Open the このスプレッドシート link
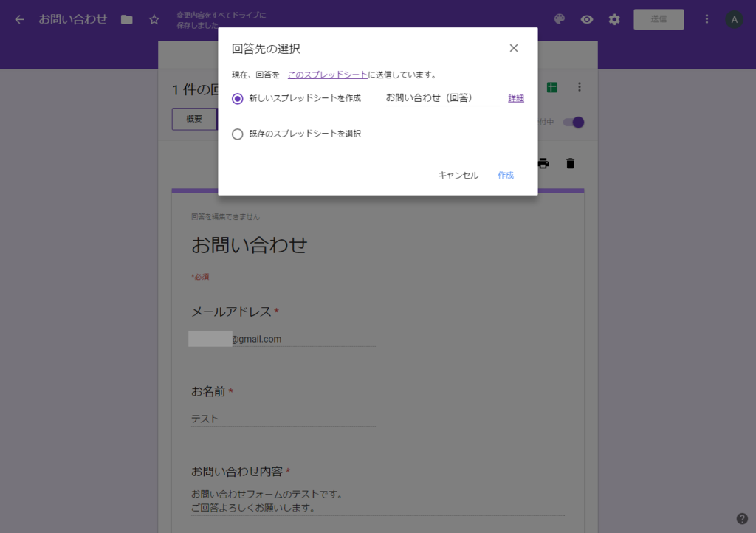Image resolution: width=756 pixels, height=533 pixels. click(x=328, y=75)
